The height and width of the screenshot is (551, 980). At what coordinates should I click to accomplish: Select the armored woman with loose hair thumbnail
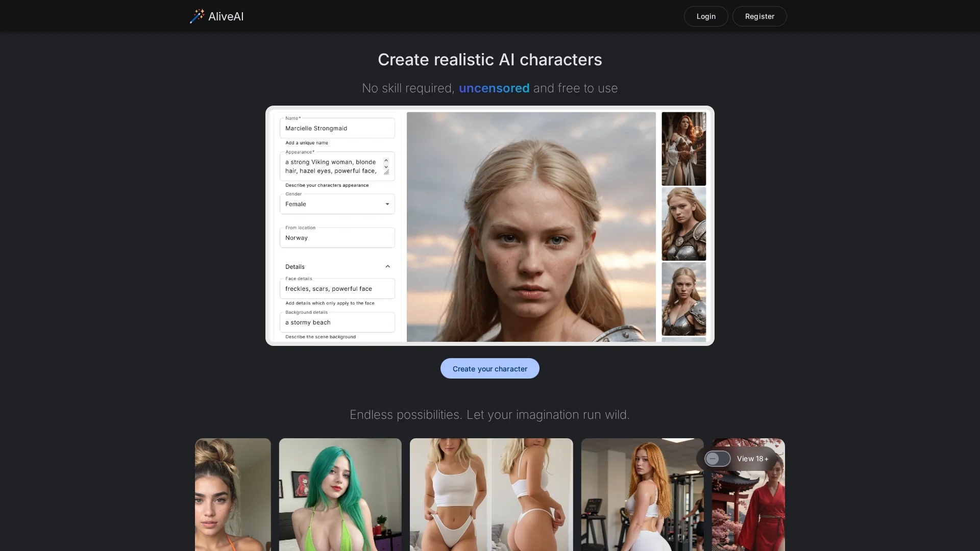(x=684, y=224)
